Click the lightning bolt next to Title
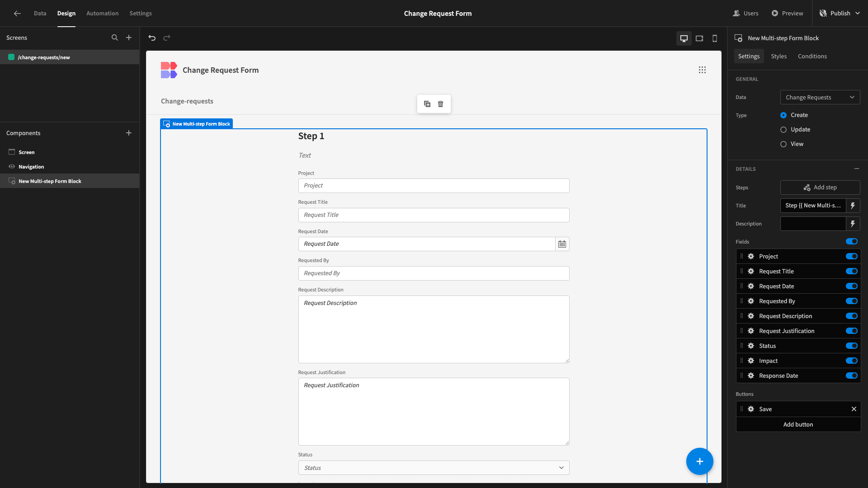The width and height of the screenshot is (868, 488). pyautogui.click(x=854, y=205)
